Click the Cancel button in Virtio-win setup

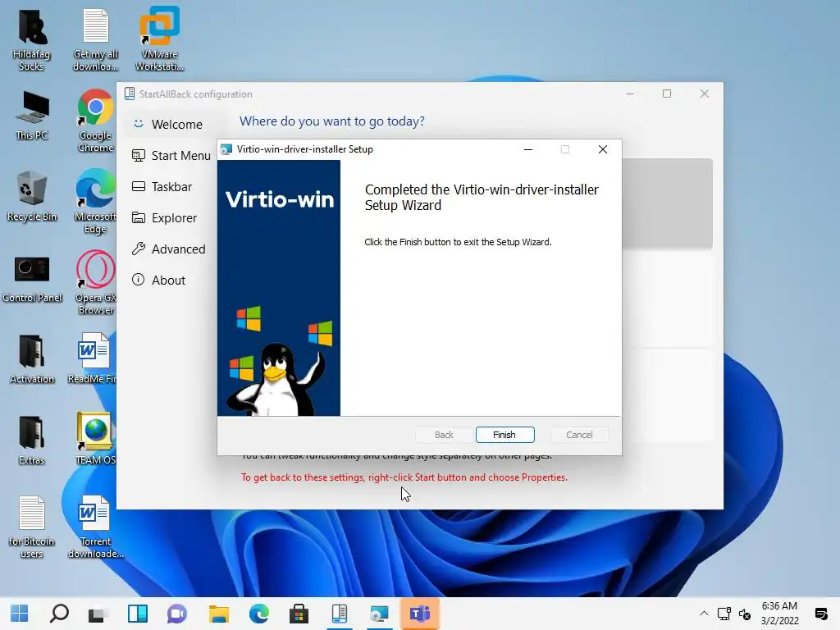(x=579, y=435)
